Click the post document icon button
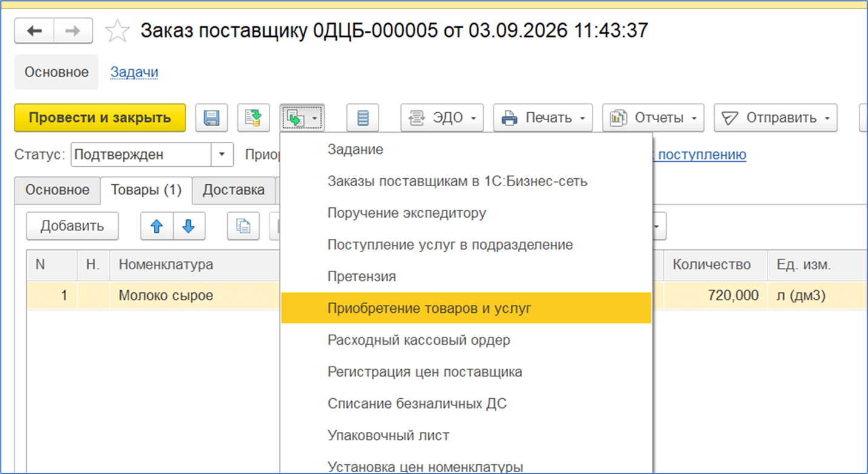Screen dimensions: 868x474 pyautogui.click(x=253, y=118)
